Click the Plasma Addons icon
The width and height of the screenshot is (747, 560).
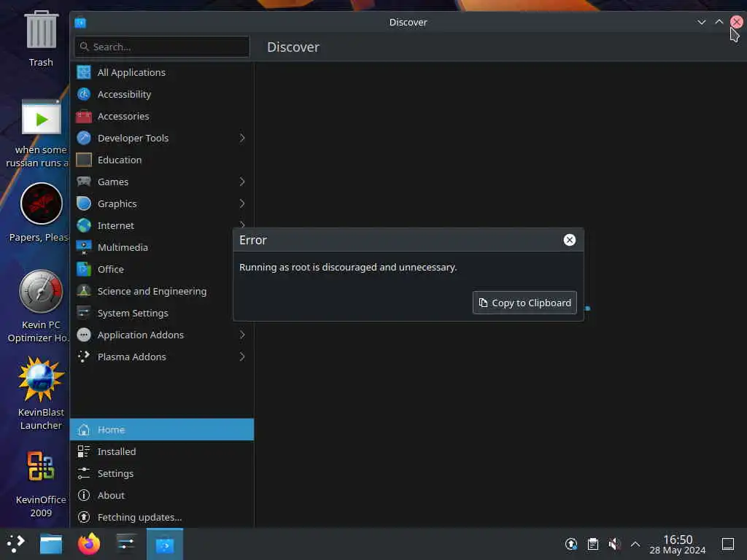[x=84, y=357]
